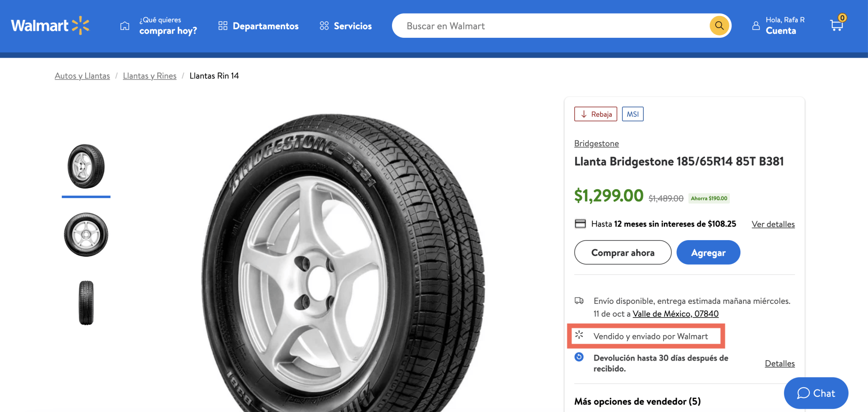868x412 pixels.
Task: Click the 'Comprar ahora' button
Action: click(622, 252)
